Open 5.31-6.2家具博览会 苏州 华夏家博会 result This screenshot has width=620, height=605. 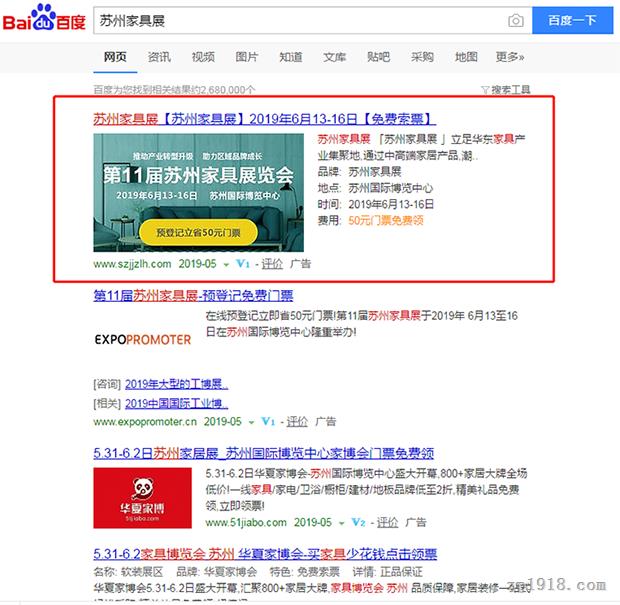click(x=265, y=554)
